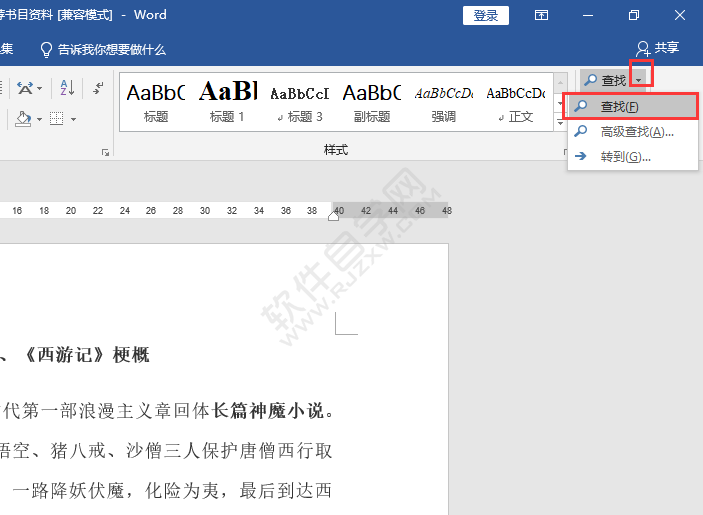The height and width of the screenshot is (515, 703).
Task: Click the ribbon display options icon
Action: tap(541, 15)
